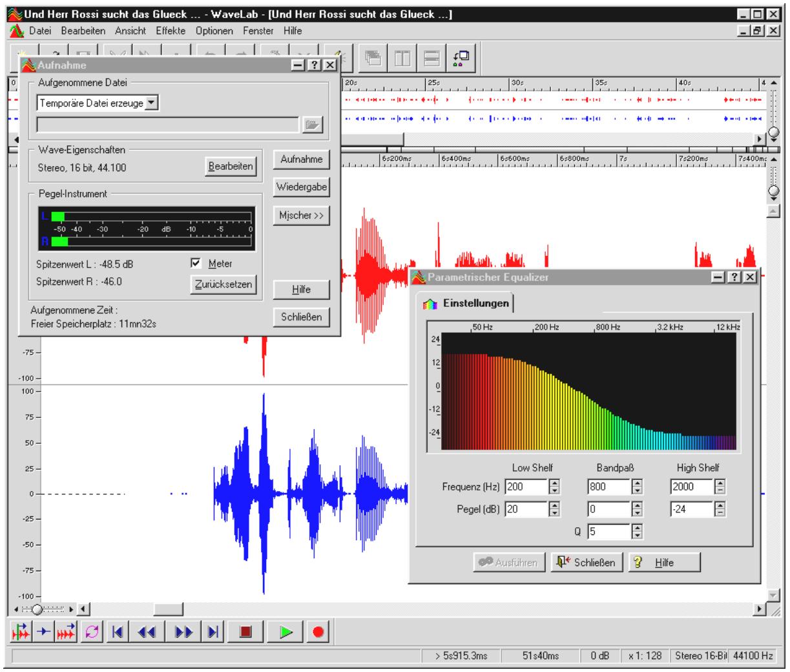Start playback with the green play button

(286, 631)
